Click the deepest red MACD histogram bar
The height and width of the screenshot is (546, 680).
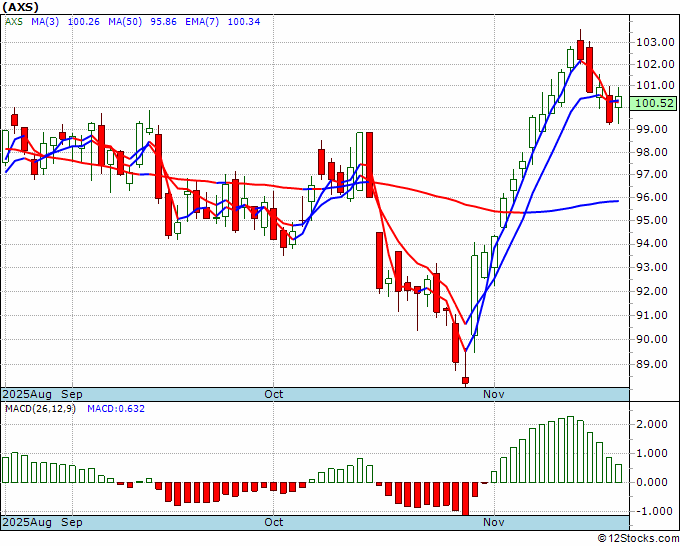[x=465, y=499]
